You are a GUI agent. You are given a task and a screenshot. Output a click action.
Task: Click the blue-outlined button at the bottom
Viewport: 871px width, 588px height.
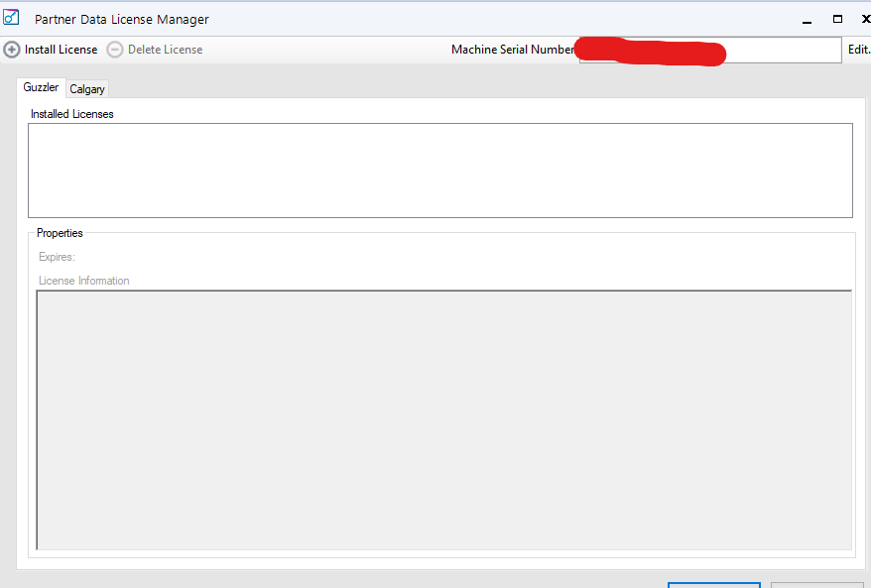714,585
